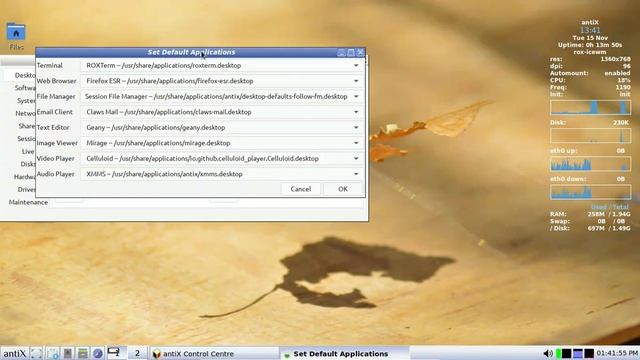Expand the Text Editor application dropdown
This screenshot has height=360, width=640.
coord(356,127)
